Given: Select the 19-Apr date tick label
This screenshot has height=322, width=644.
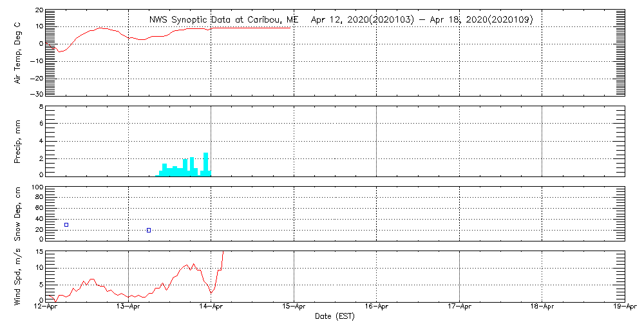Looking at the screenshot, I should click(623, 307).
